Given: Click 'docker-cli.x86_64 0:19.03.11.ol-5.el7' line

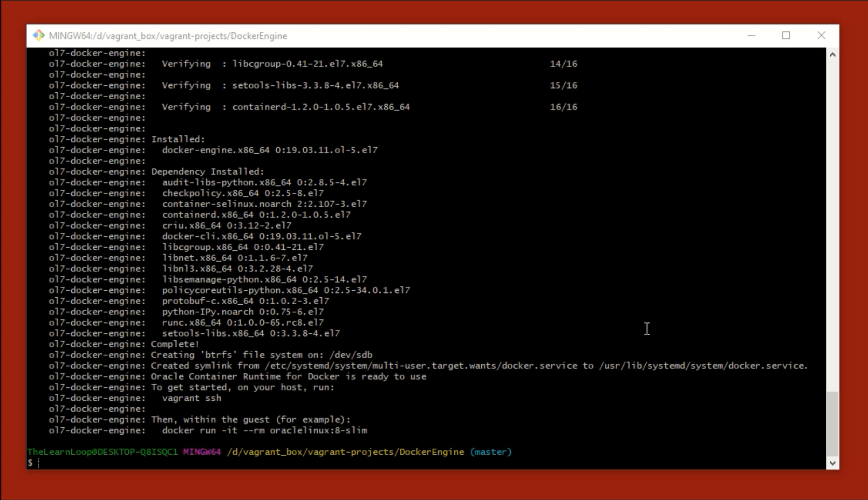Looking at the screenshot, I should pyautogui.click(x=262, y=236).
